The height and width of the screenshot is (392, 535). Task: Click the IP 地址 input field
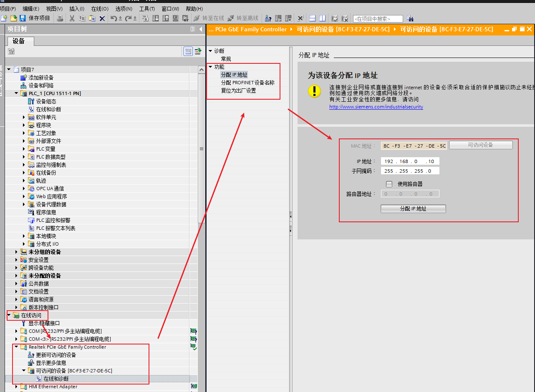point(410,161)
